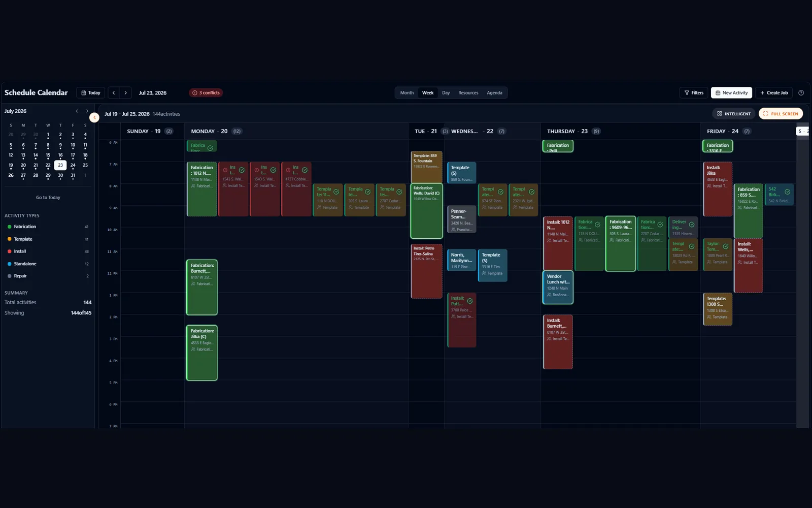Screen dimensions: 812x508
Task: Click conflict warning icon on 4737 Cobble install
Action: [288, 170]
